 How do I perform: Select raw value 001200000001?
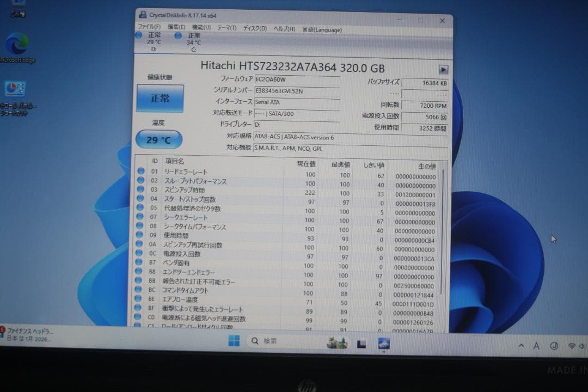[x=415, y=195]
